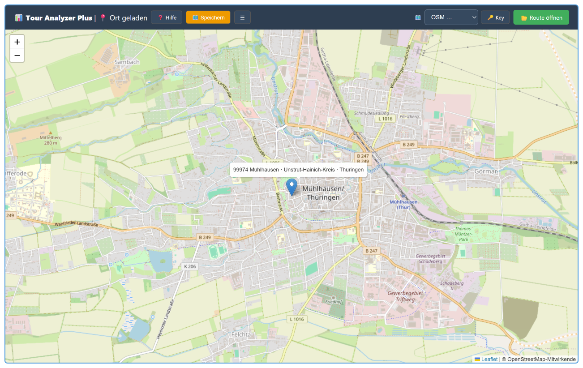Click the Sambach place label on map
This screenshot has height=368, width=583.
[127, 62]
